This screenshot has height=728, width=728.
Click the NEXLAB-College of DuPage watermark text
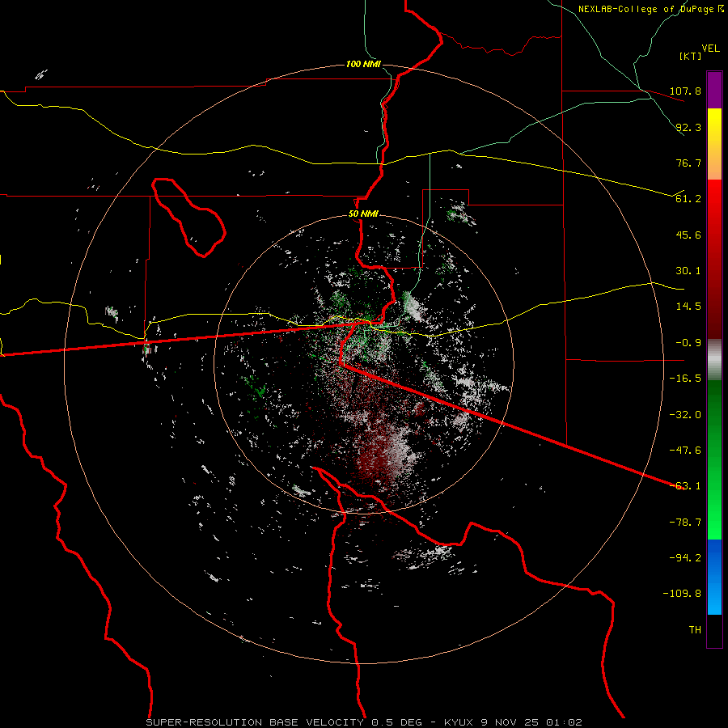pos(651,9)
